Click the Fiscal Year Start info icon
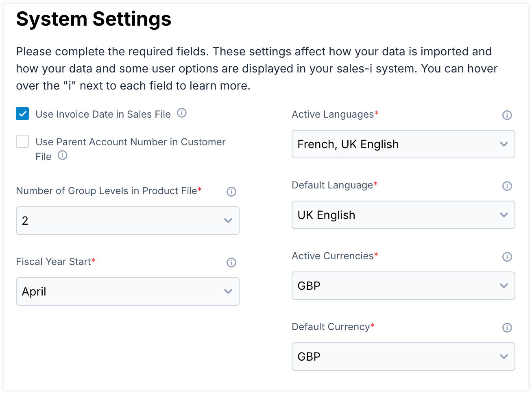Viewport: 532px width, 394px height. coord(231,263)
